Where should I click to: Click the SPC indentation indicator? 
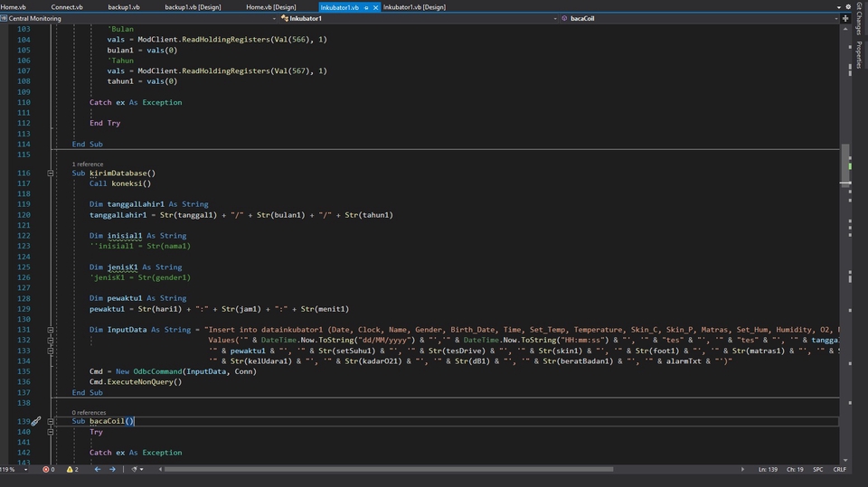tap(818, 469)
